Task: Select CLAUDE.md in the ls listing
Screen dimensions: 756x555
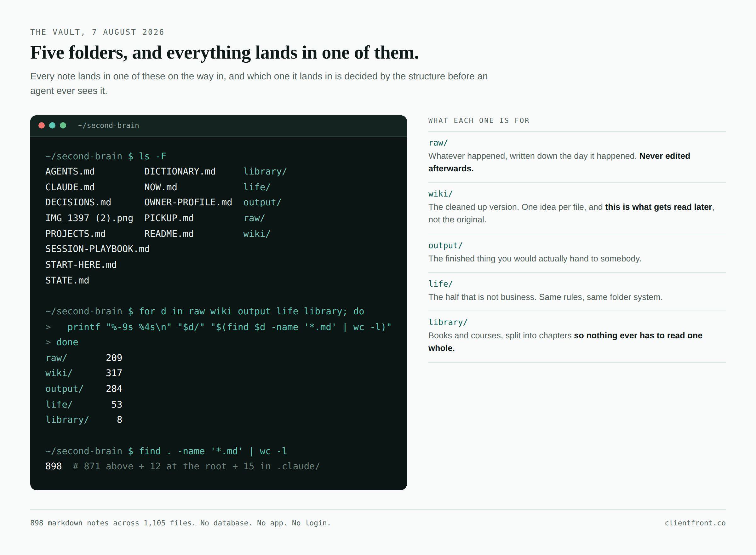Action: [x=70, y=187]
